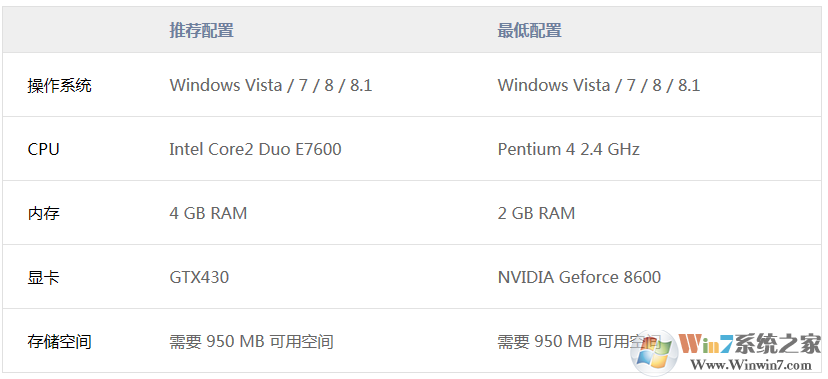Screen dimensions: 828x379
Task: Click the 显卡 row label
Action: pos(43,277)
